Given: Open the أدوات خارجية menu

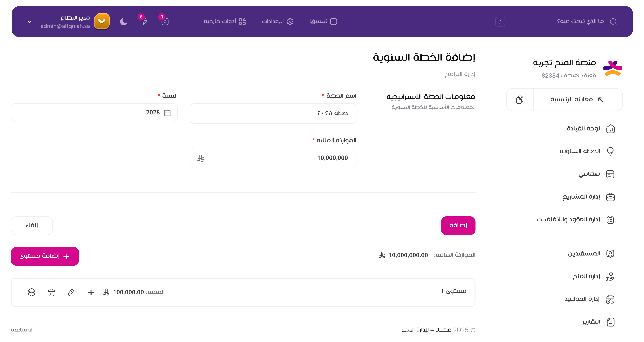Looking at the screenshot, I should pos(225,21).
